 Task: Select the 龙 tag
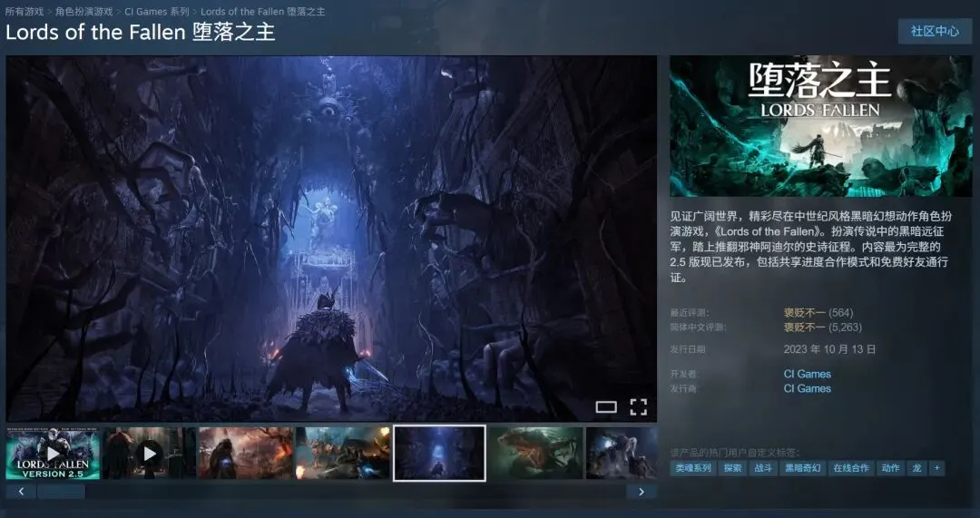pos(916,468)
